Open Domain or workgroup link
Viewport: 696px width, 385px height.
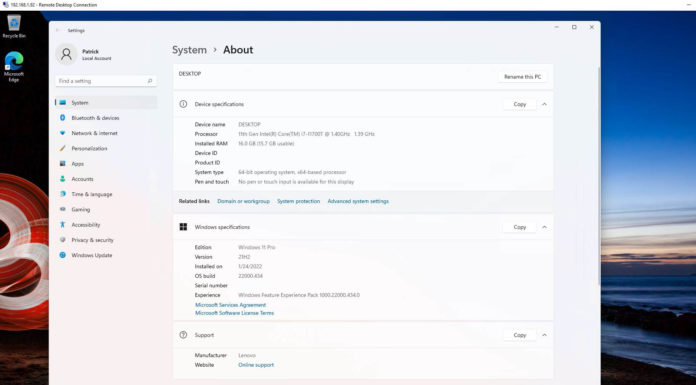[x=243, y=201]
